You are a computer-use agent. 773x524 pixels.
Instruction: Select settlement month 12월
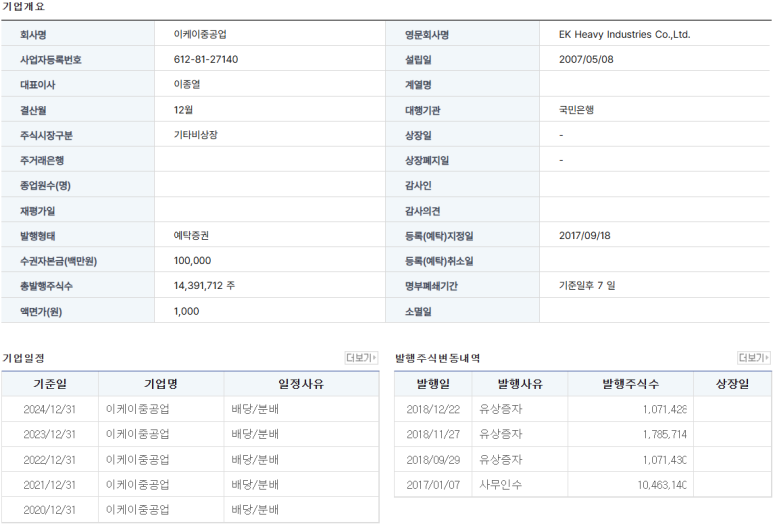(183, 110)
